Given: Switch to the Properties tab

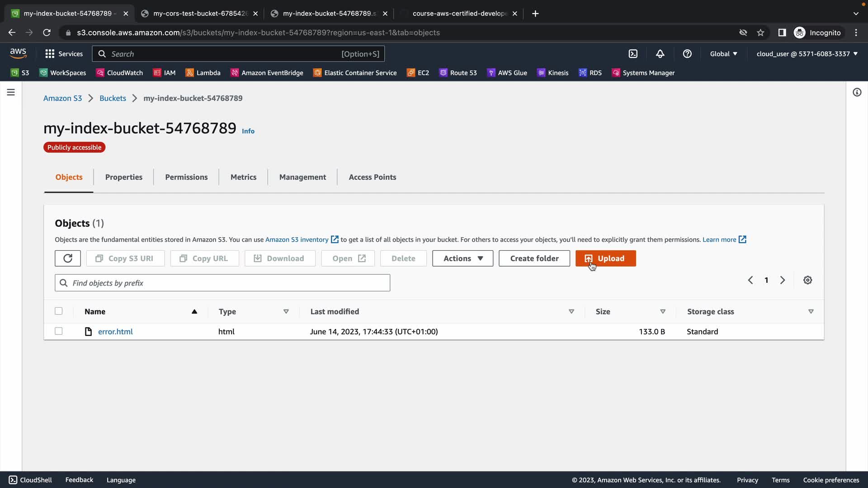Looking at the screenshot, I should click(x=124, y=177).
